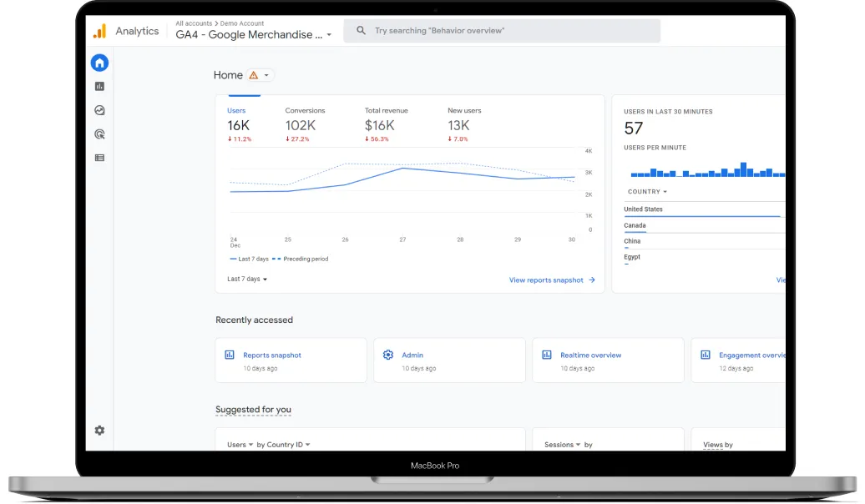Click the All accounts breadcrumb

tap(194, 23)
